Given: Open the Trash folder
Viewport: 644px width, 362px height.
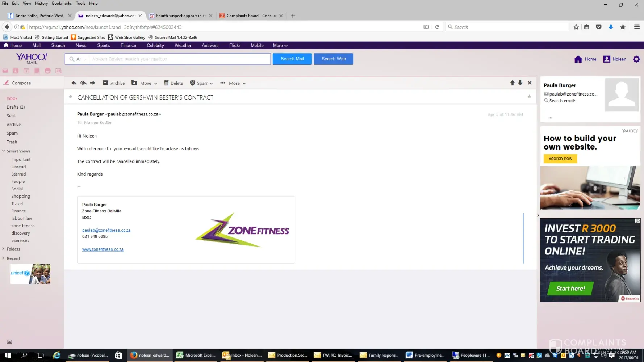Looking at the screenshot, I should 12,142.
